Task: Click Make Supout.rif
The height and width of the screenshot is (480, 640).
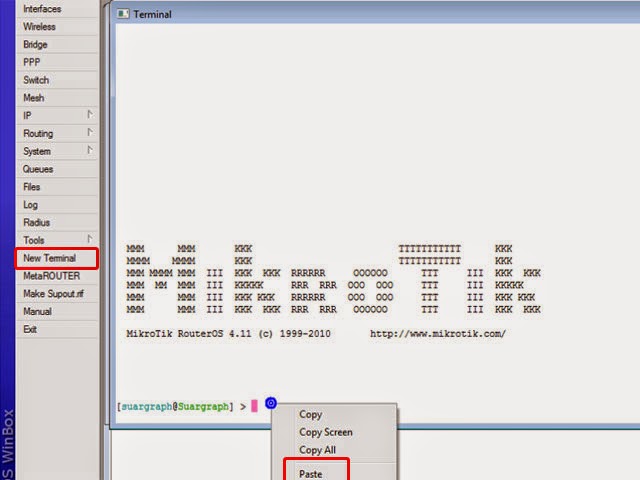Action: click(x=57, y=293)
